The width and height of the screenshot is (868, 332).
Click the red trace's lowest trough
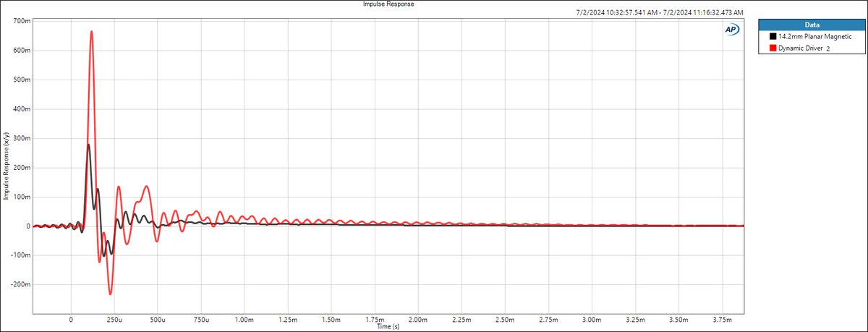click(110, 294)
